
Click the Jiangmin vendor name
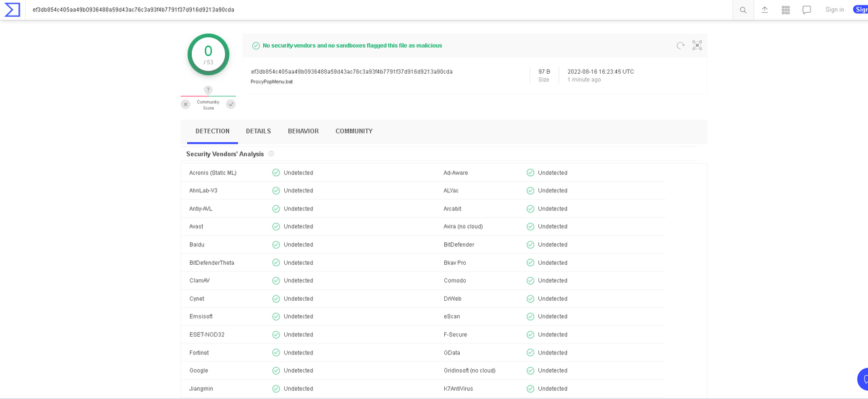[x=201, y=389]
